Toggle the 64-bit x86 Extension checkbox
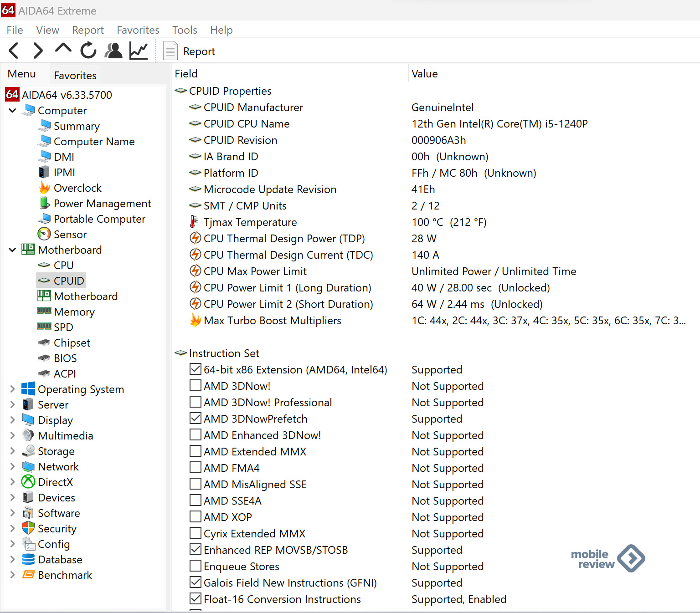The width and height of the screenshot is (700, 613). 196,369
